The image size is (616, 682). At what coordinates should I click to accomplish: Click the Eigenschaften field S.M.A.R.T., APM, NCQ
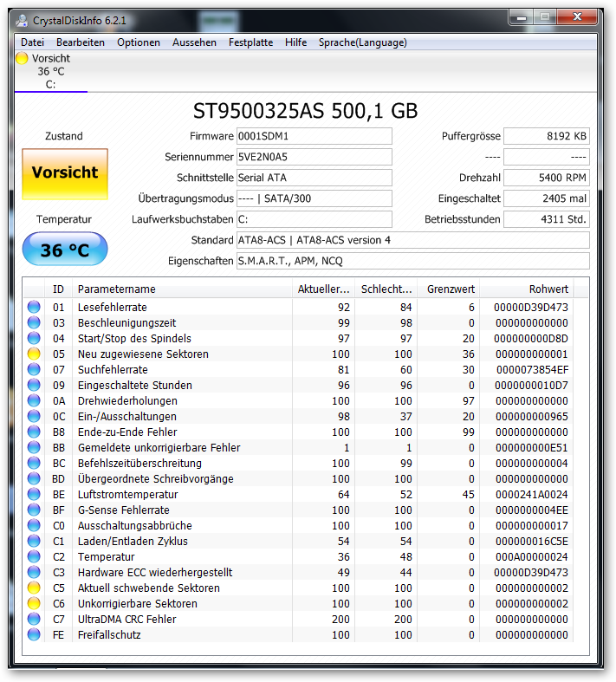point(413,261)
